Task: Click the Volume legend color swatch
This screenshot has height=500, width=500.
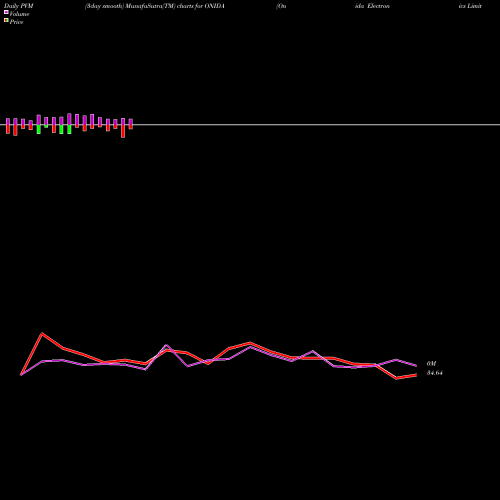Action: click(x=6, y=12)
